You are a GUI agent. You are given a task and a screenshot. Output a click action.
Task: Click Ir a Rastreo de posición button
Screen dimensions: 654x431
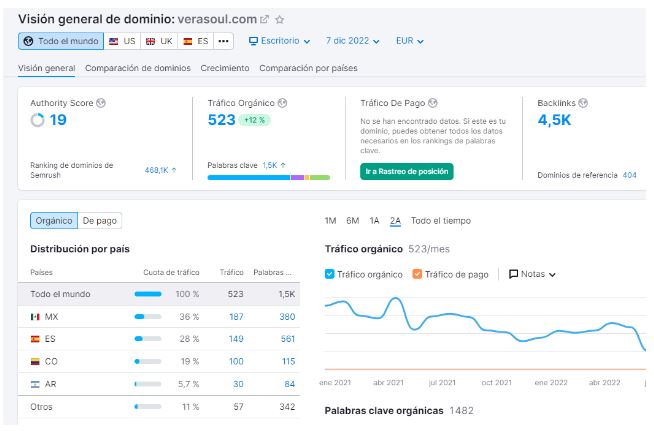(407, 171)
